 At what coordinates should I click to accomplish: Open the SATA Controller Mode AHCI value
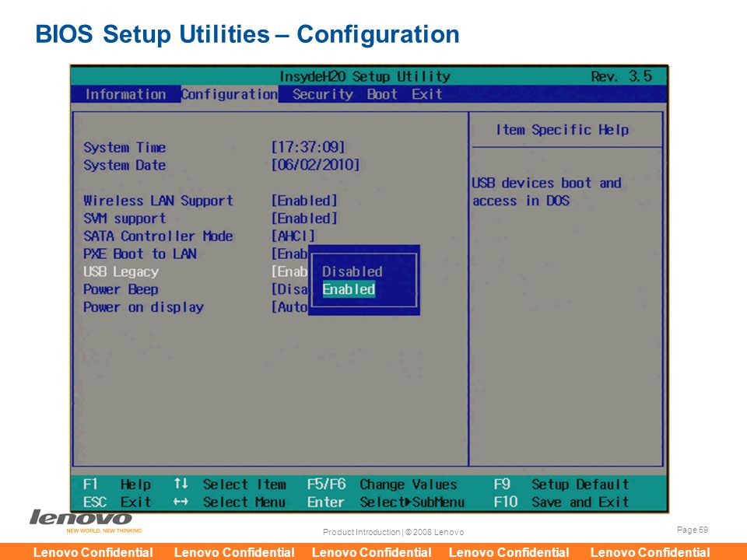[293, 236]
